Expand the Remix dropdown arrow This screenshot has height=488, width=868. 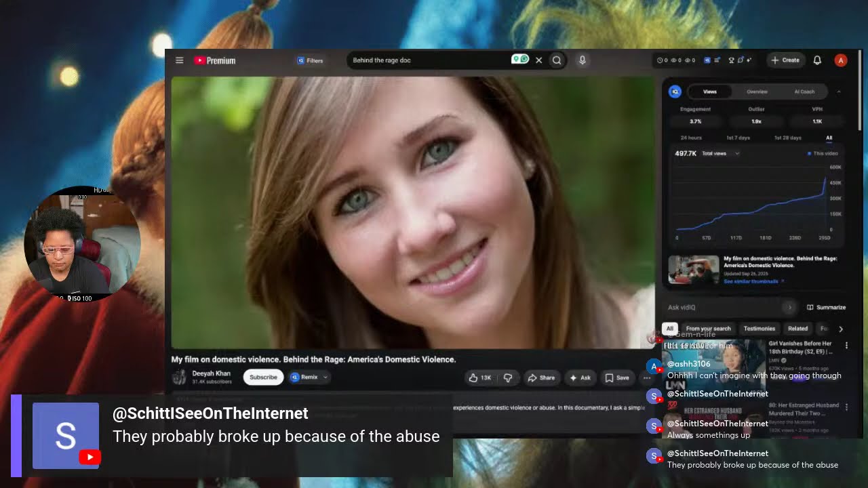[x=325, y=378]
